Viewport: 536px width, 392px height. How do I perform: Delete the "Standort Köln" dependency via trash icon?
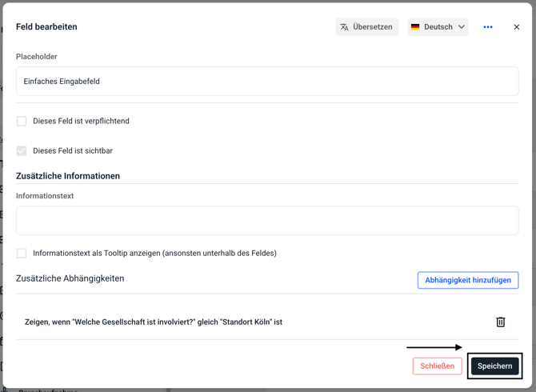[501, 322]
